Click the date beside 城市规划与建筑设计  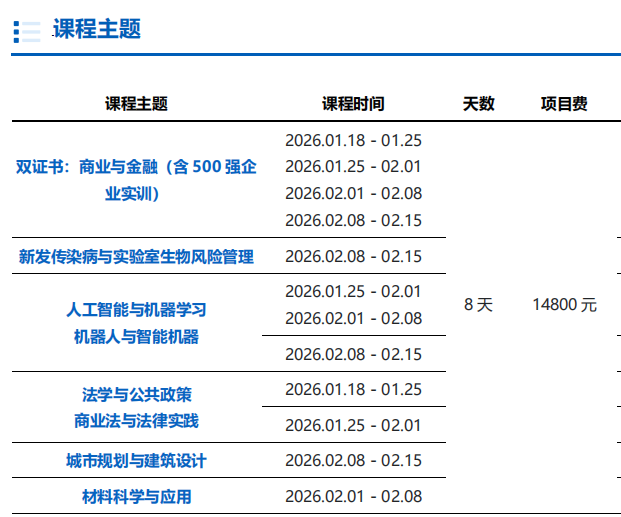(x=353, y=461)
